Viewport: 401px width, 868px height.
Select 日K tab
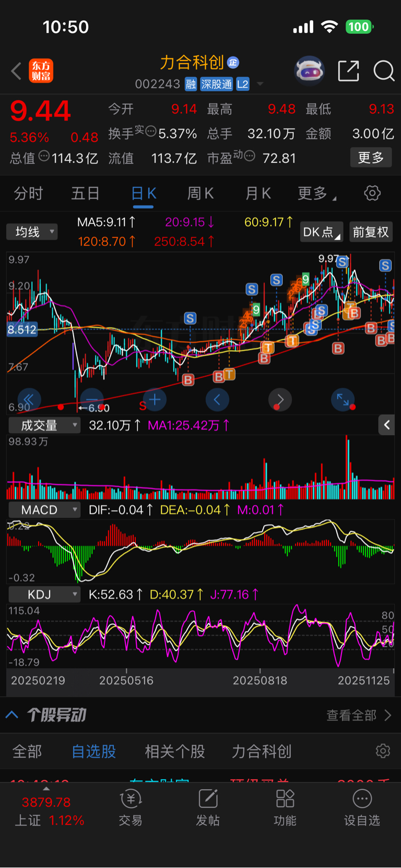144,194
